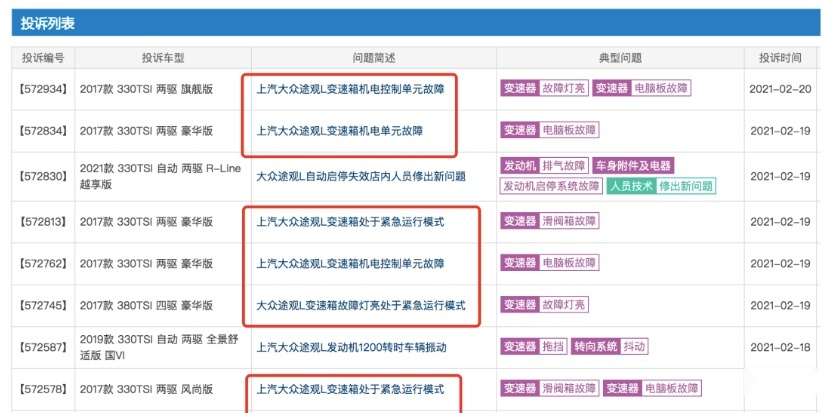The image size is (830, 413).
Task: Click the date in row 572830
Action: 780,176
